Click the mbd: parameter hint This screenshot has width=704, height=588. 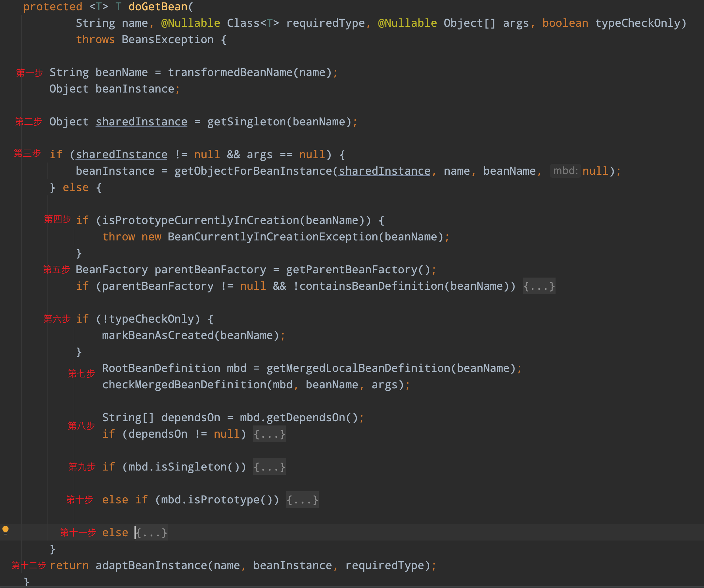[565, 171]
